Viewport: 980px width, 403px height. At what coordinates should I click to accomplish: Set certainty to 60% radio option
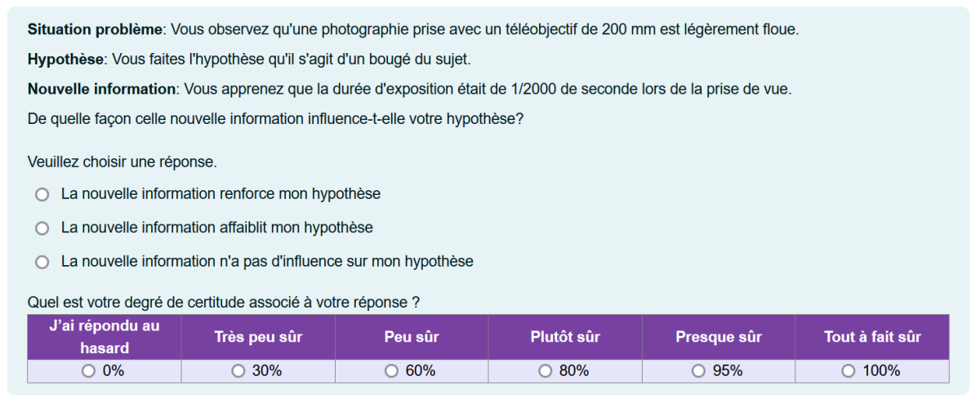(392, 371)
